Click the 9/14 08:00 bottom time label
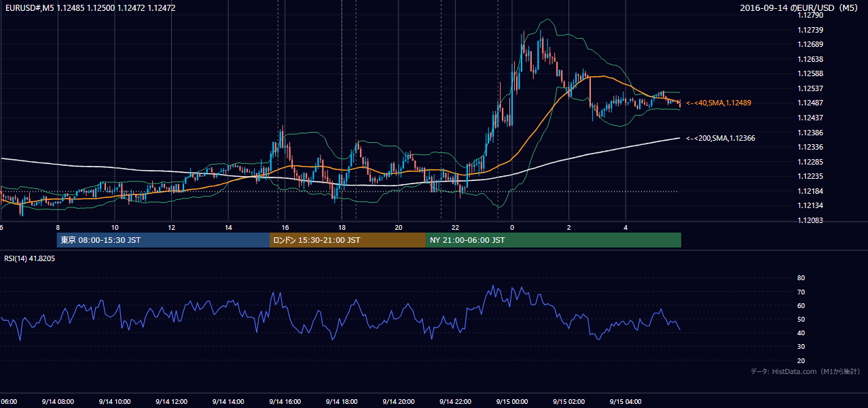Viewport: 868px width, 408px height. (57, 402)
